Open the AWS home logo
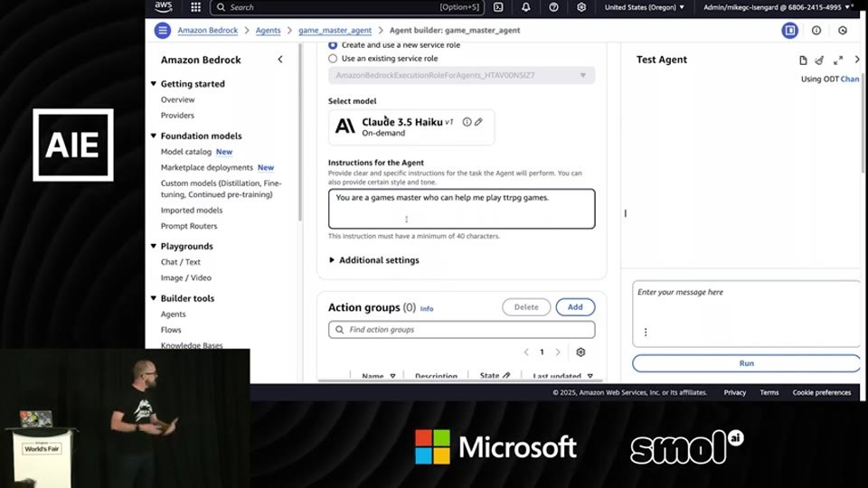 [164, 6]
